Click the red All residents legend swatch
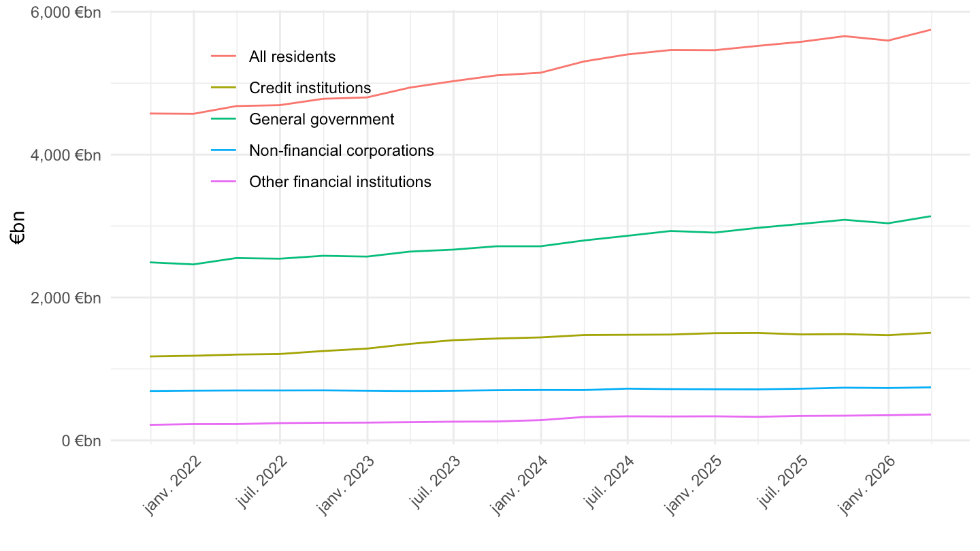Image resolution: width=980 pixels, height=551 pixels. 223,56
